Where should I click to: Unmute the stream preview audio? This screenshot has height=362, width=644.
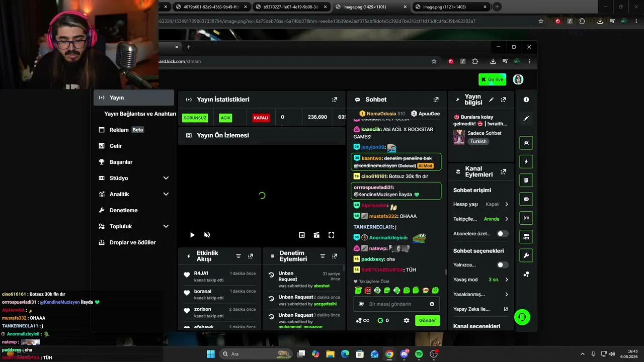tap(207, 235)
